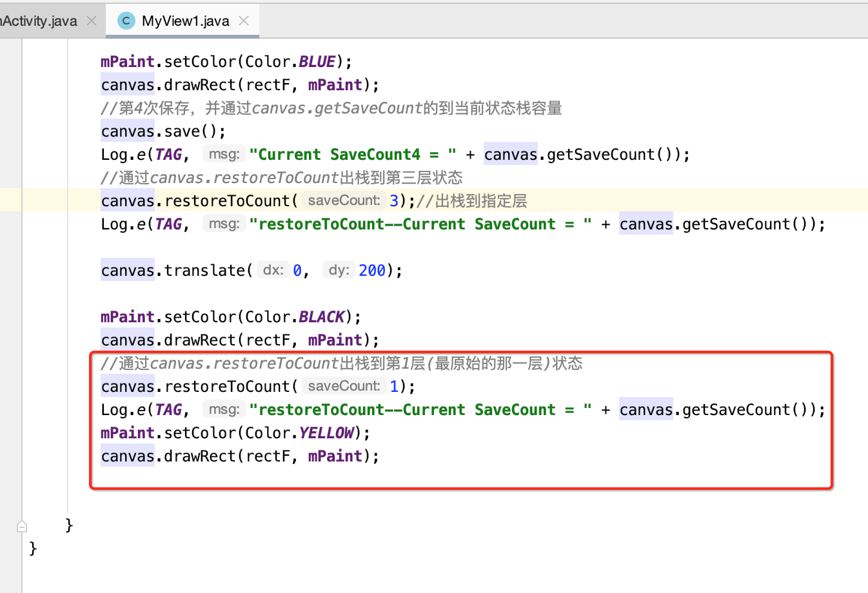Click canvas.save() call
This screenshot has width=868, height=593.
[163, 131]
